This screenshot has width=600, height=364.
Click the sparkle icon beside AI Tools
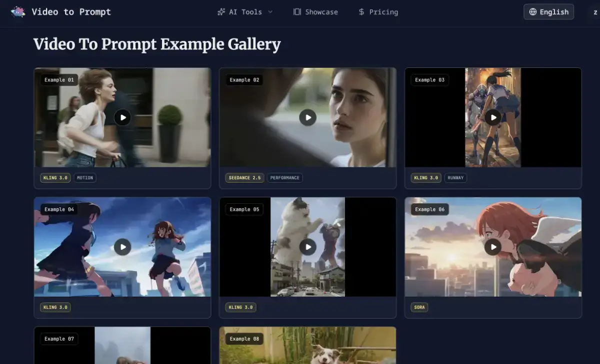(221, 12)
